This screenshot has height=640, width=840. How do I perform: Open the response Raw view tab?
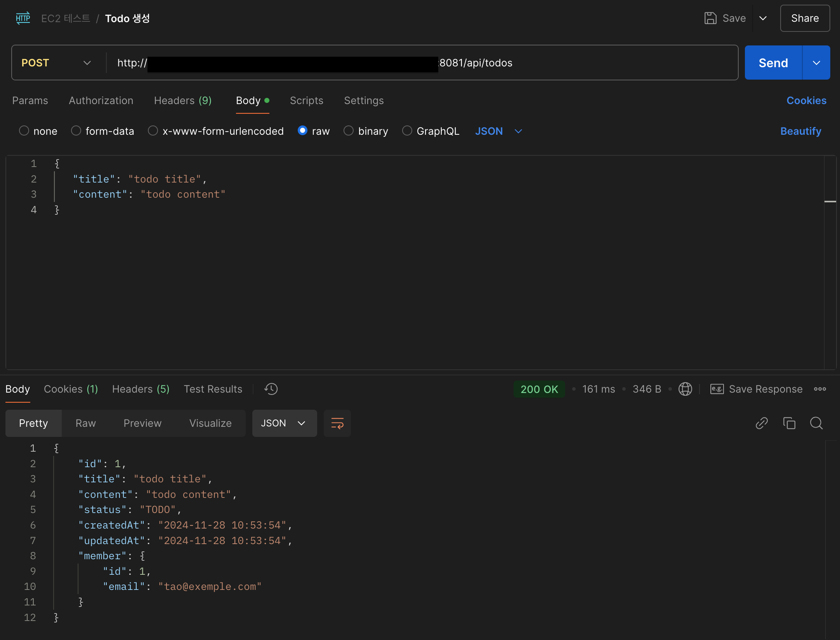point(85,423)
